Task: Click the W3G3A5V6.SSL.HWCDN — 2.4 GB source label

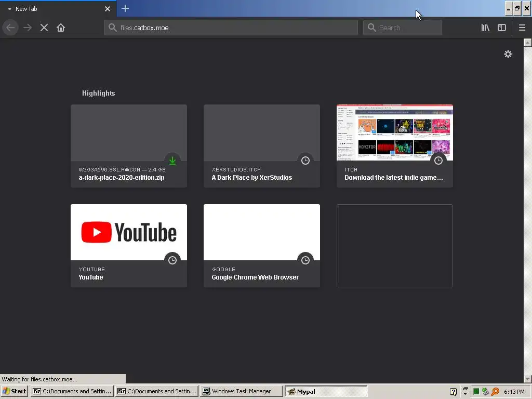Action: [122, 170]
